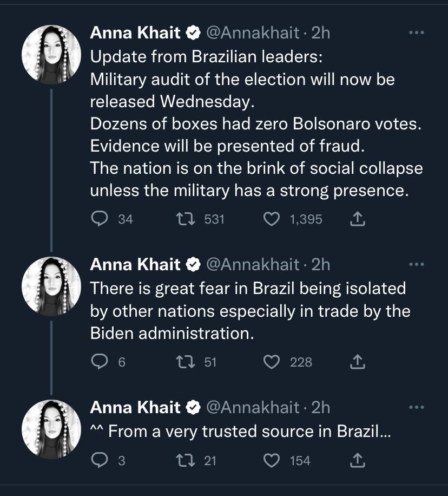The height and width of the screenshot is (496, 448).
Task: Share the Biden administration trade tweet
Action: [357, 362]
